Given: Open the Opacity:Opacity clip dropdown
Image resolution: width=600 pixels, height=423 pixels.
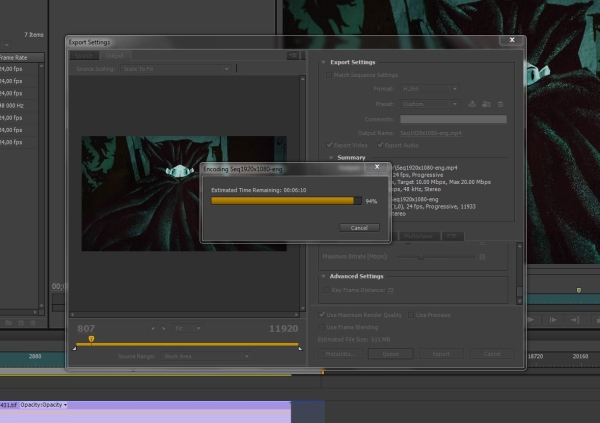Looking at the screenshot, I should point(44,405).
